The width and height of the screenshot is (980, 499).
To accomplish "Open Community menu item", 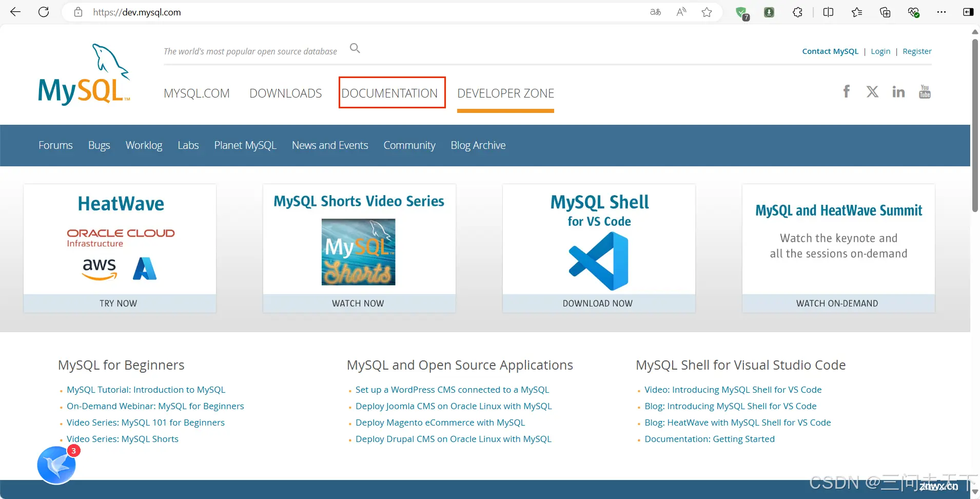I will (x=409, y=145).
